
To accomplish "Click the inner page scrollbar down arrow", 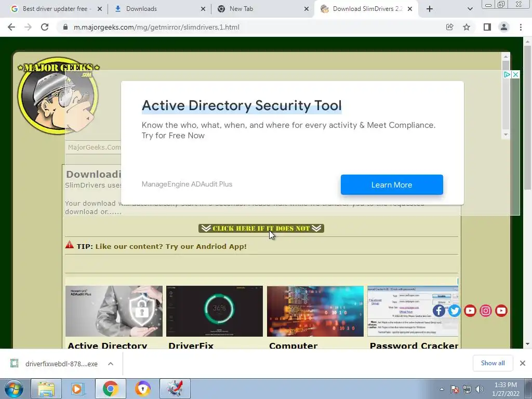I will click(506, 135).
